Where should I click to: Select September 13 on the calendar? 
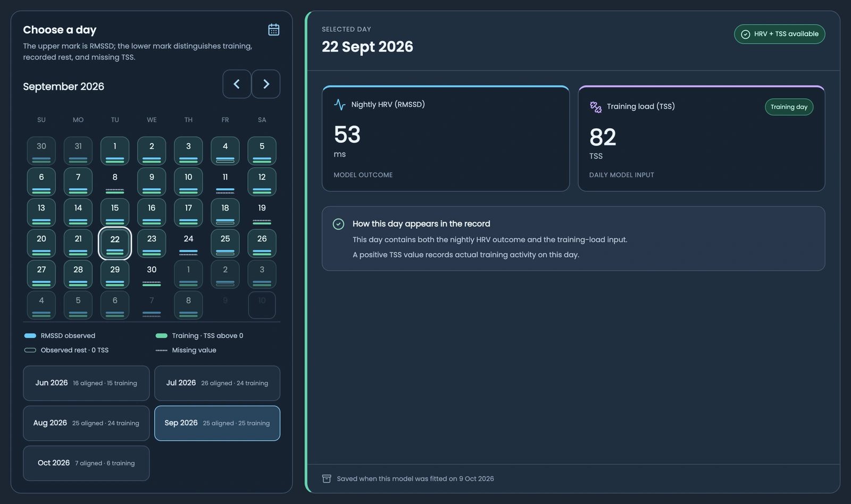click(x=41, y=213)
